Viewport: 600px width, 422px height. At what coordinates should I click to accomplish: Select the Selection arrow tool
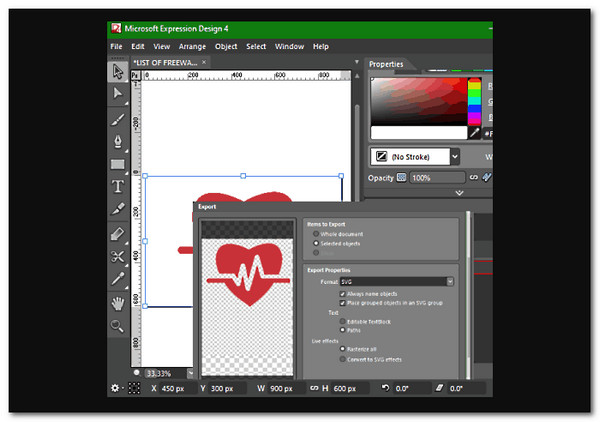[117, 72]
